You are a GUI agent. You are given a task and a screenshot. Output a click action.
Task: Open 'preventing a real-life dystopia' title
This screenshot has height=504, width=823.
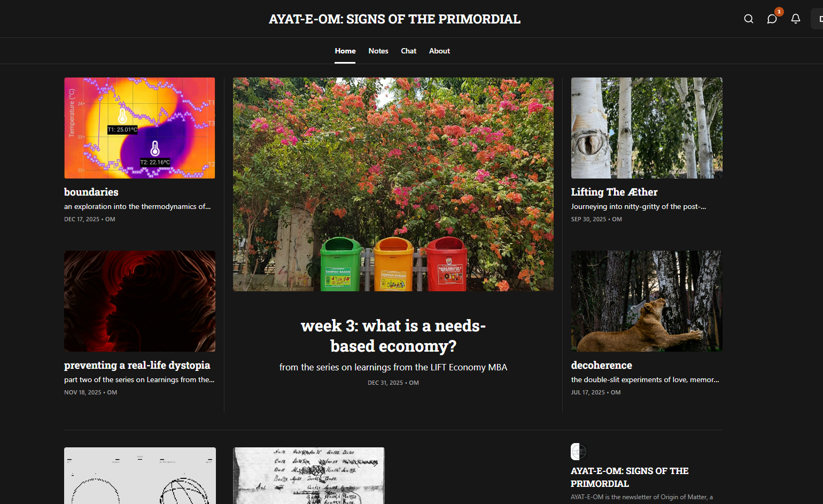pos(137,365)
